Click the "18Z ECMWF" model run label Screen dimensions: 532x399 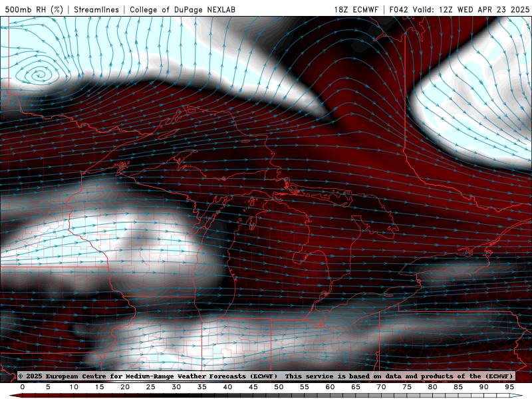click(x=356, y=9)
